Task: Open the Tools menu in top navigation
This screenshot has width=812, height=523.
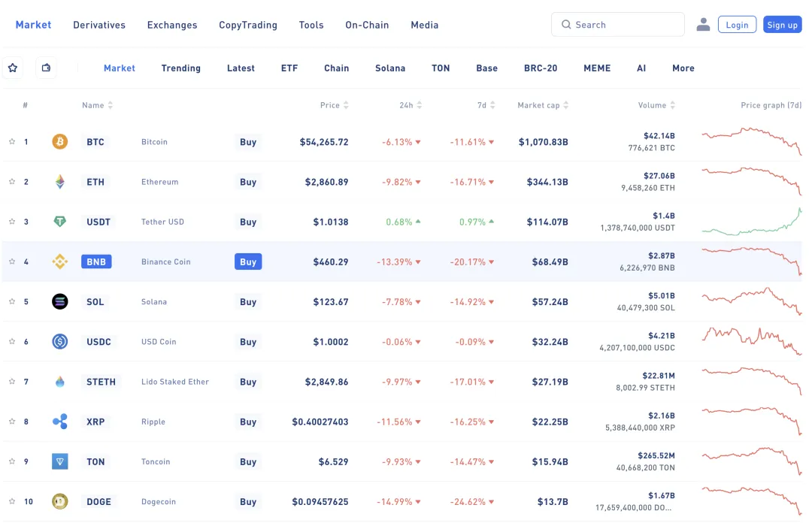Action: [x=311, y=25]
